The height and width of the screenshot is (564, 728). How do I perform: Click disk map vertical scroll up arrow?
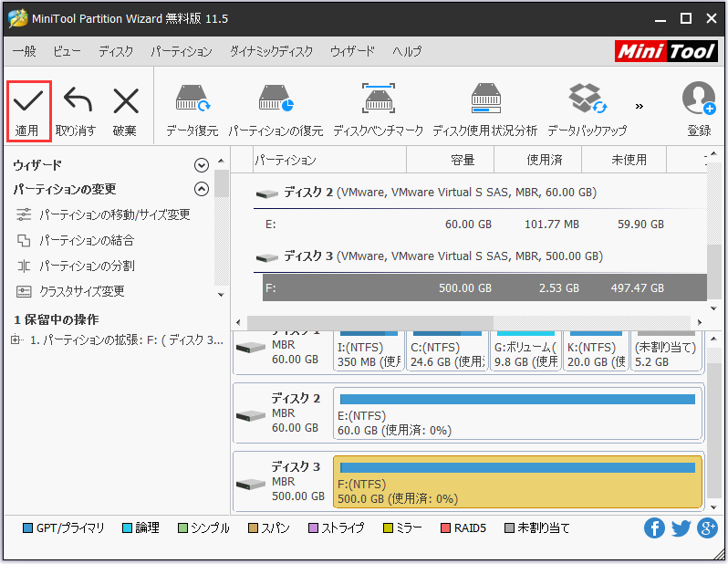[x=713, y=339]
